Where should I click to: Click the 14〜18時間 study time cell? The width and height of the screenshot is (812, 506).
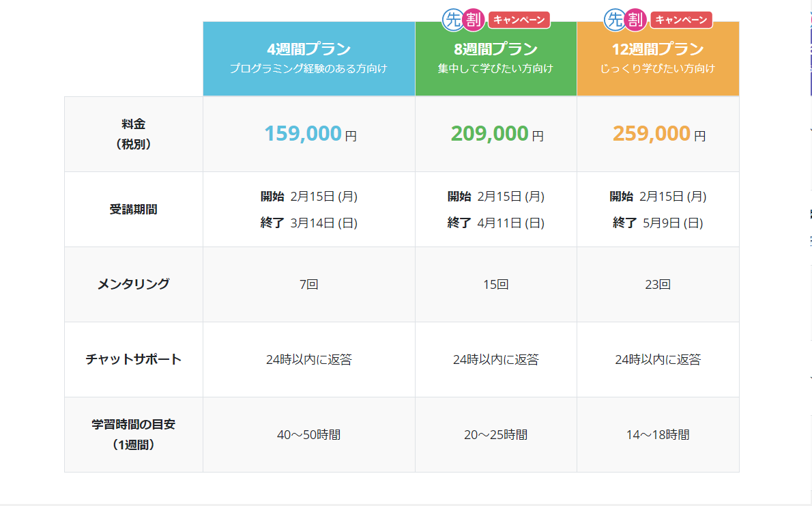[x=658, y=435]
